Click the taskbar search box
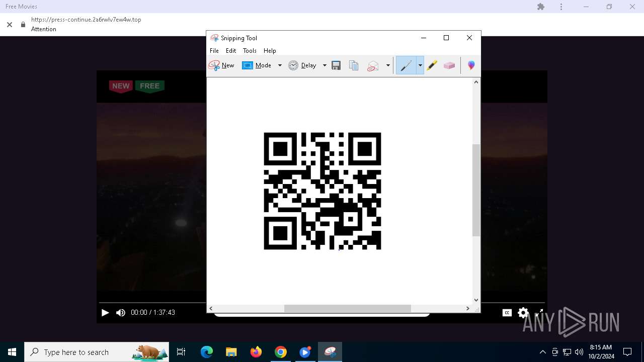Screen dimensions: 644x362 coord(97,352)
